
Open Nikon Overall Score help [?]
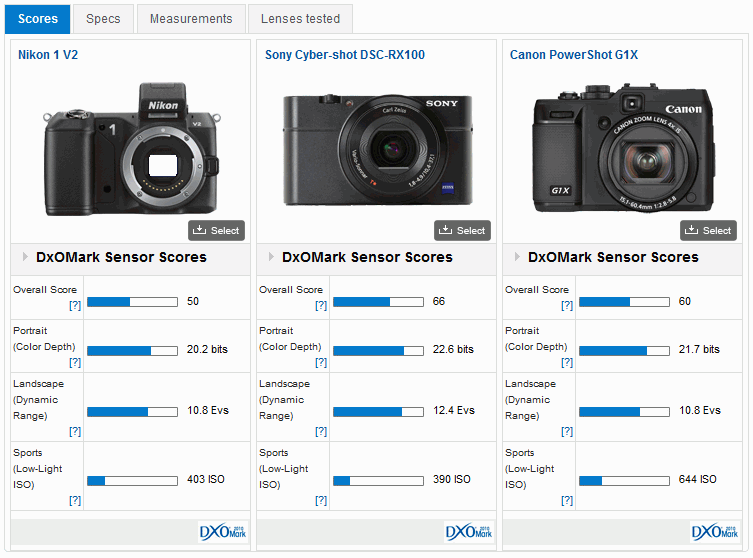[x=75, y=305]
